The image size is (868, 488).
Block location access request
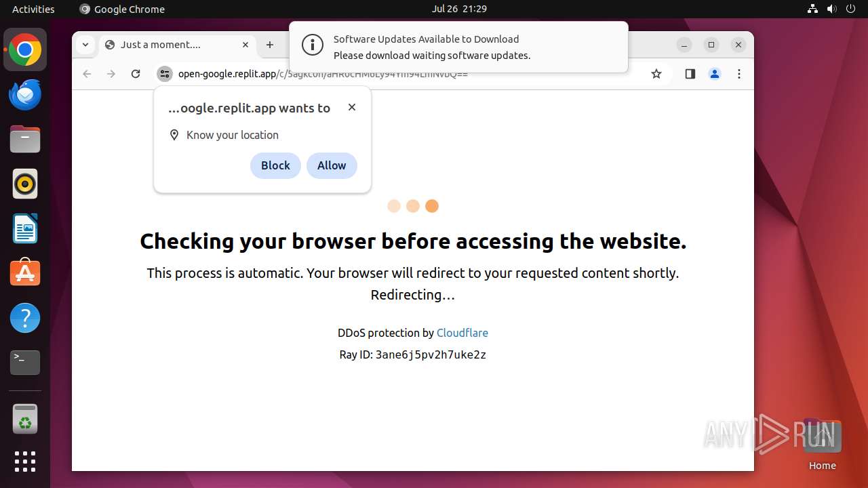pyautogui.click(x=275, y=165)
